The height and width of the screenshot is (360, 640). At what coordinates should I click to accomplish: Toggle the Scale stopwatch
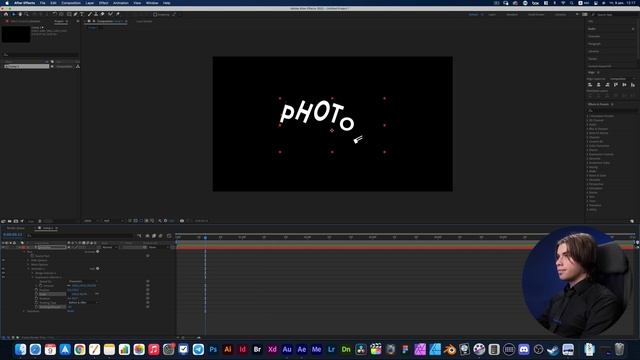[x=36, y=294]
